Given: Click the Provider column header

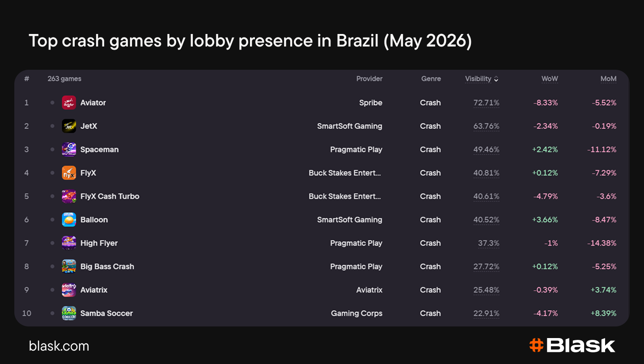Looking at the screenshot, I should tap(369, 79).
